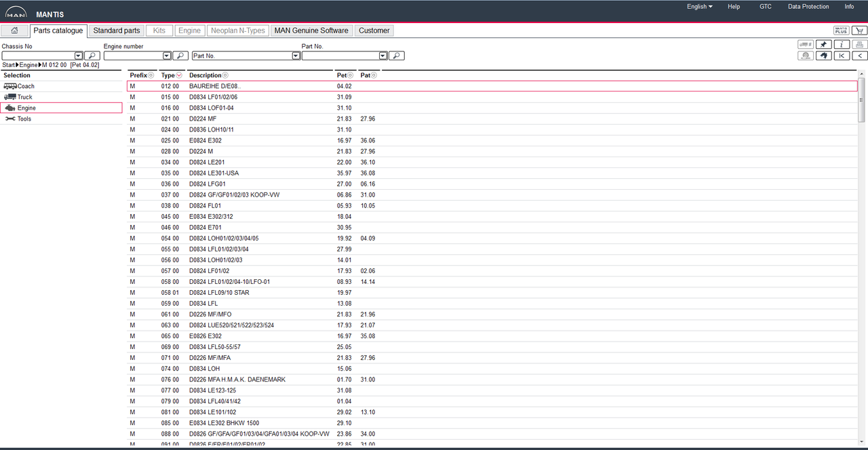Focus the Chassis No input field
Image resolution: width=868 pixels, height=450 pixels.
(38, 56)
